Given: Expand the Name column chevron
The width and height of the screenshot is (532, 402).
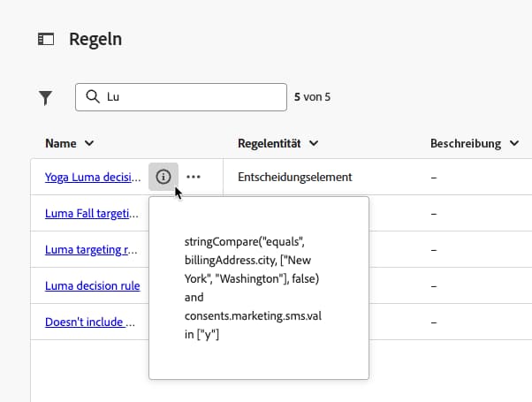Looking at the screenshot, I should tap(88, 143).
